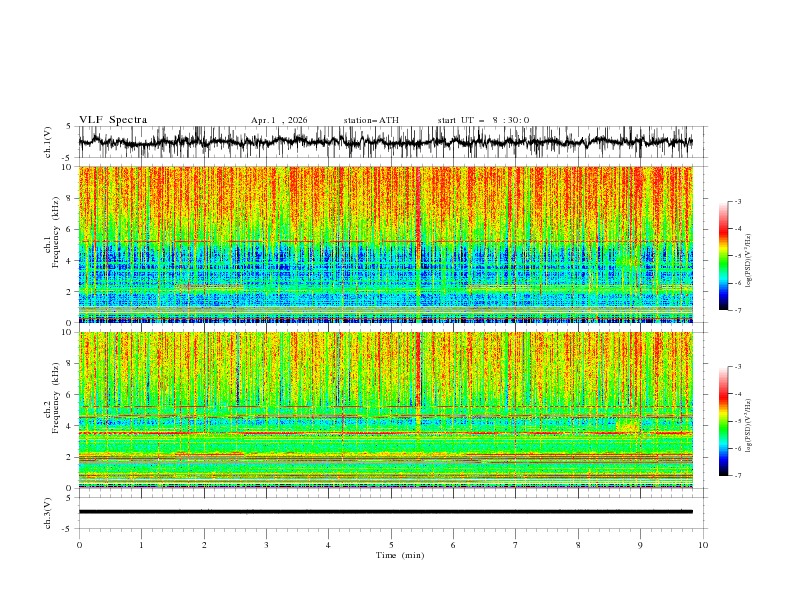Click the time axis tick label "7"
This screenshot has width=792, height=612.
516,545
